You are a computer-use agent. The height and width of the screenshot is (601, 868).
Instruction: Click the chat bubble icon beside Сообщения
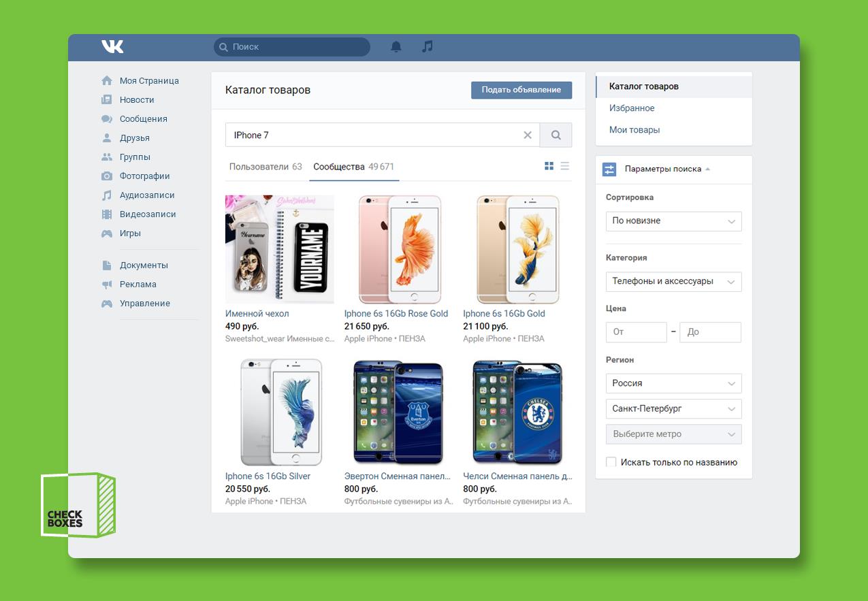[107, 118]
